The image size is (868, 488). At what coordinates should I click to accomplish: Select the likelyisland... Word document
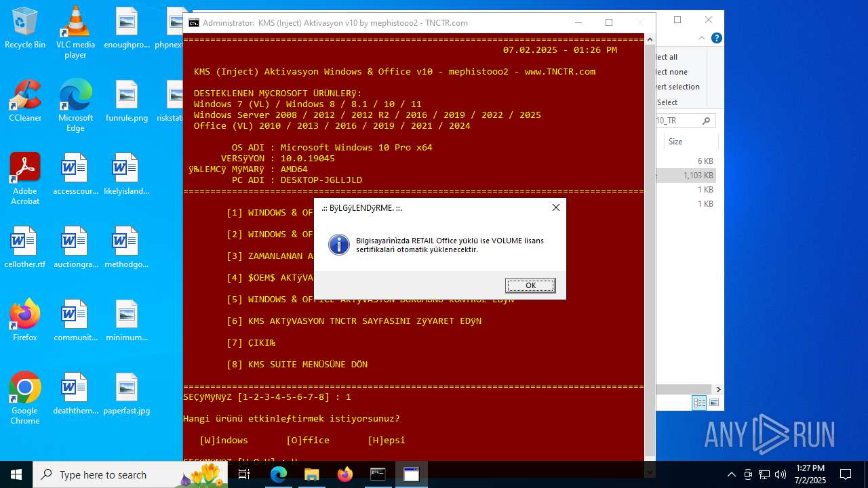coord(127,174)
